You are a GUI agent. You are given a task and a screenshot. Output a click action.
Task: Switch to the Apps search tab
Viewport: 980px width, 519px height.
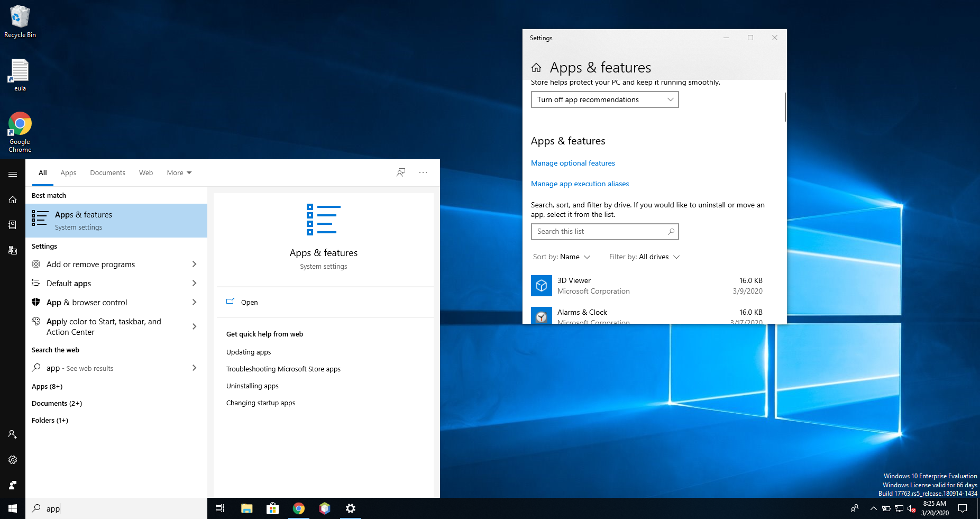coord(68,172)
